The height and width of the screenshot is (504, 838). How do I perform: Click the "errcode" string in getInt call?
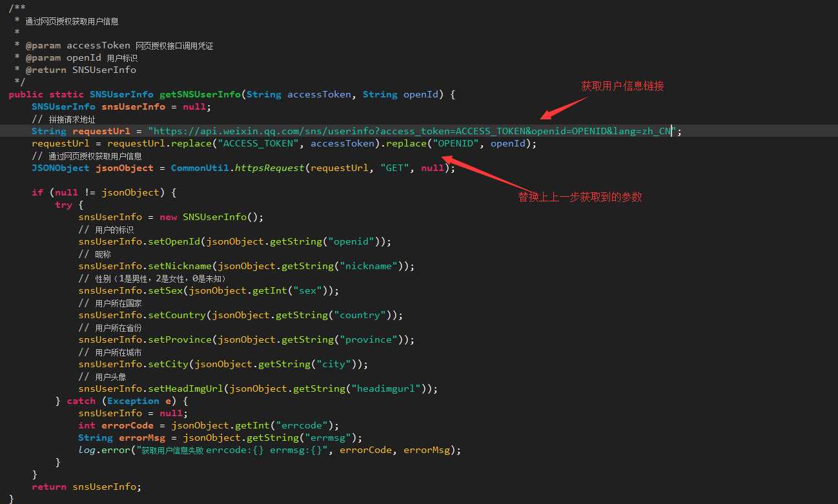tap(301, 425)
